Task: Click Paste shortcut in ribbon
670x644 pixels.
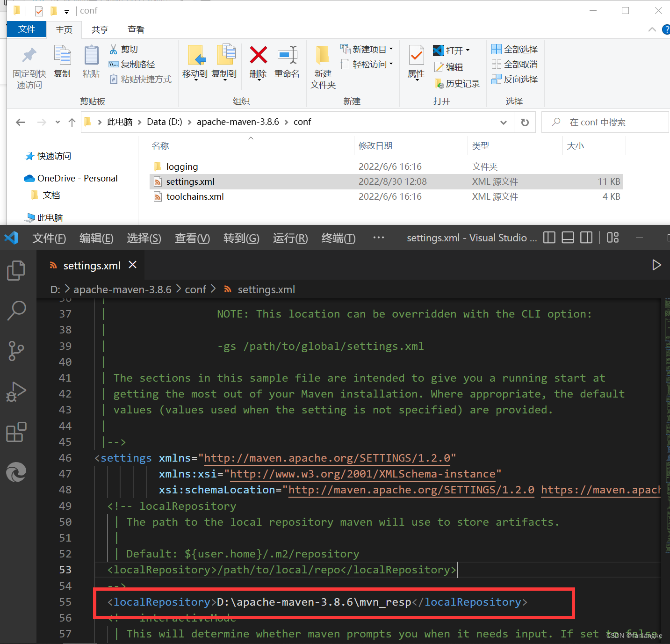Action: pos(141,79)
